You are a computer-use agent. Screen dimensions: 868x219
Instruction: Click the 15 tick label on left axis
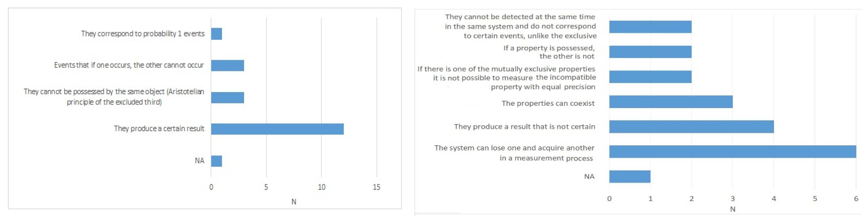[376, 187]
